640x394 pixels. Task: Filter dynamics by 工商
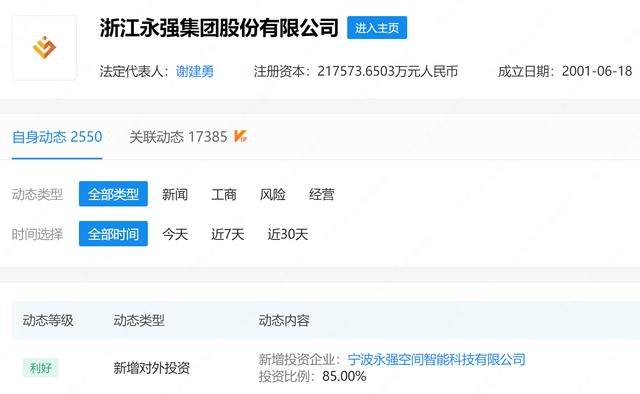coord(224,194)
